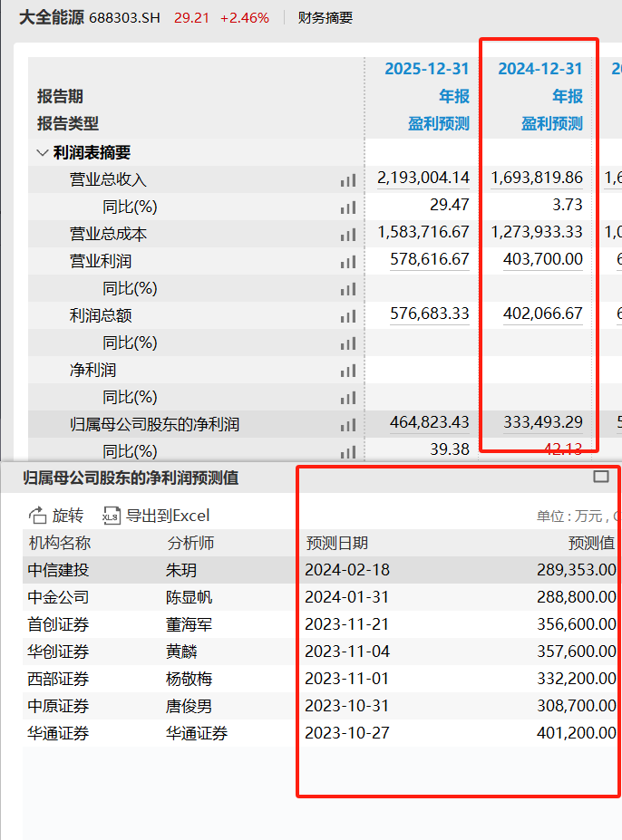The image size is (622, 840).
Task: Collapse the 利润表摘要 section
Action: point(42,152)
